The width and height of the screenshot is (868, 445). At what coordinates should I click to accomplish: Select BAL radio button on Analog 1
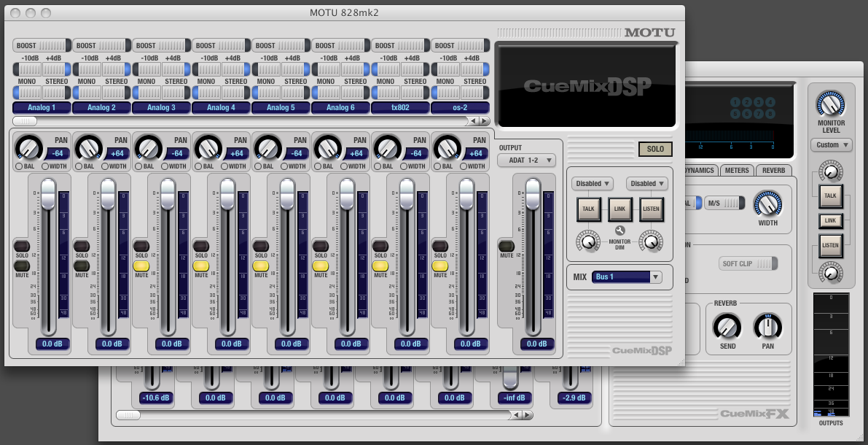tap(19, 166)
